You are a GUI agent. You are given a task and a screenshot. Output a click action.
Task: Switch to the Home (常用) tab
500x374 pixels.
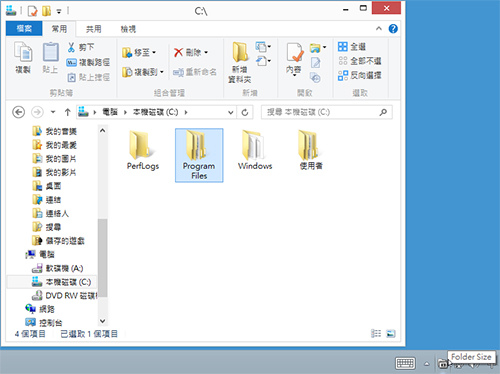point(59,29)
